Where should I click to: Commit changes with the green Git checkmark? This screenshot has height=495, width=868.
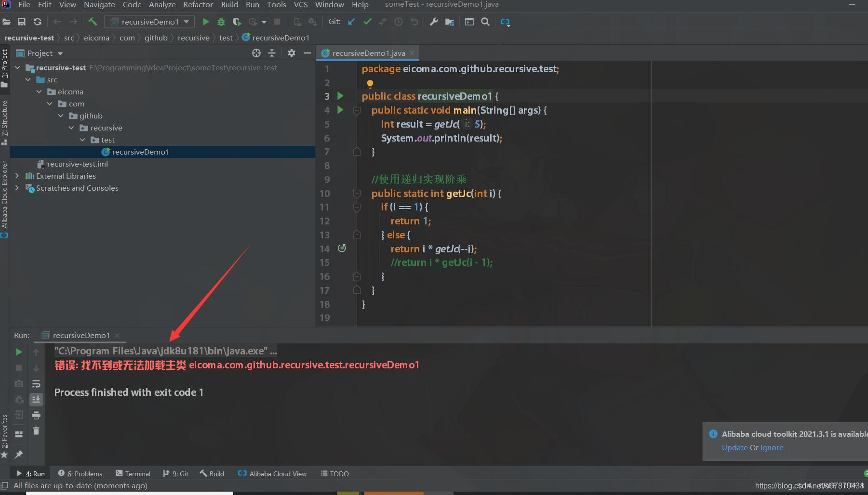(367, 22)
